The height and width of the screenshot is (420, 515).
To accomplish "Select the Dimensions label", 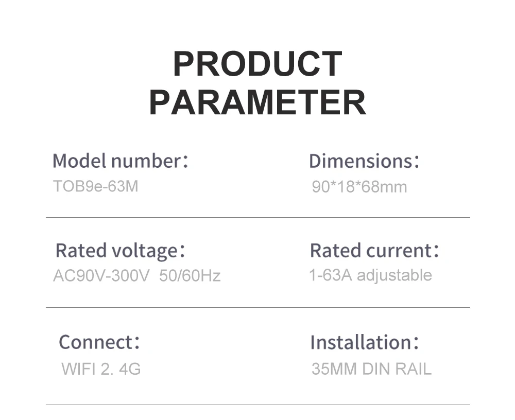I will click(x=364, y=161).
